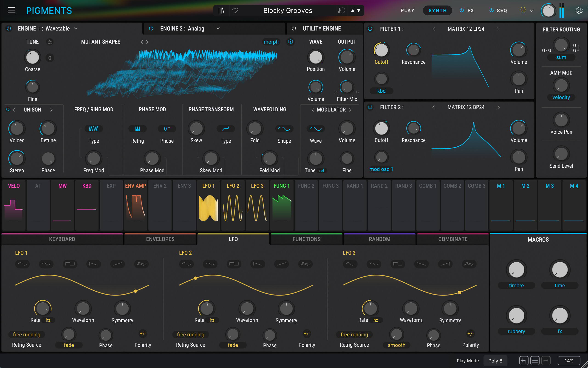Select LFO 1 sample-and-hold waveform shape
The image size is (588, 368).
(141, 264)
